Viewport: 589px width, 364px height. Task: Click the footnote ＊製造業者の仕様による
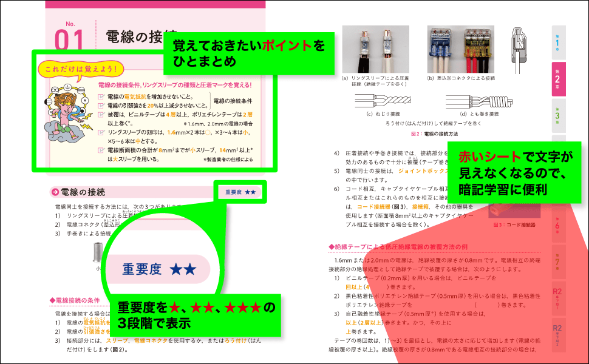[228, 160]
